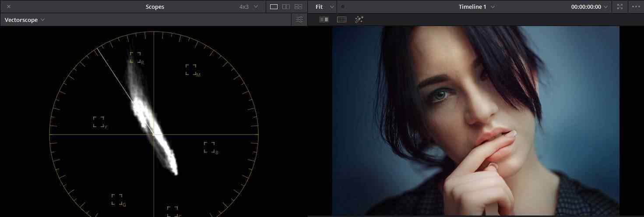Image resolution: width=644 pixels, height=217 pixels.
Task: Click the 00:00:00:00 timecode display
Action: pyautogui.click(x=586, y=7)
